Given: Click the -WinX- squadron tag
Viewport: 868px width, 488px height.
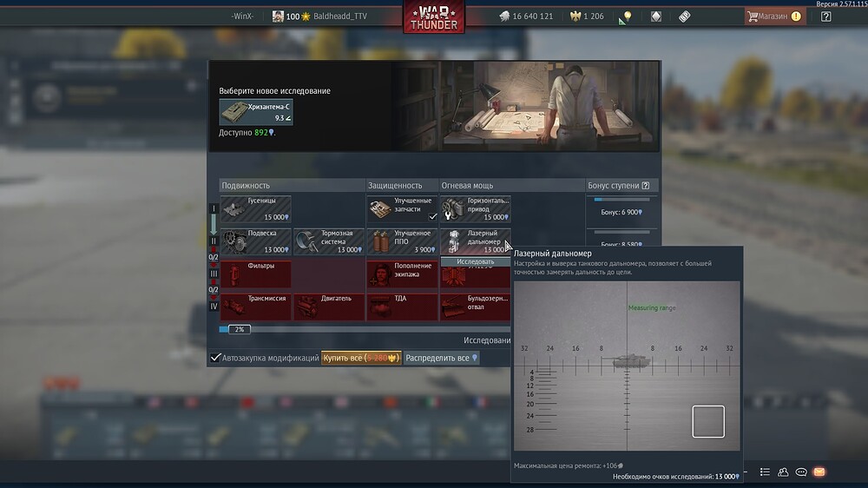Looking at the screenshot, I should pyautogui.click(x=242, y=16).
